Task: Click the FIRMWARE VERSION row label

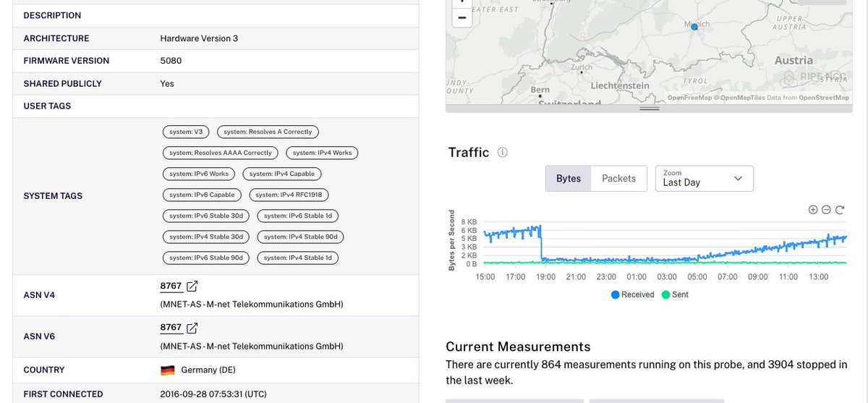Action: 67,61
